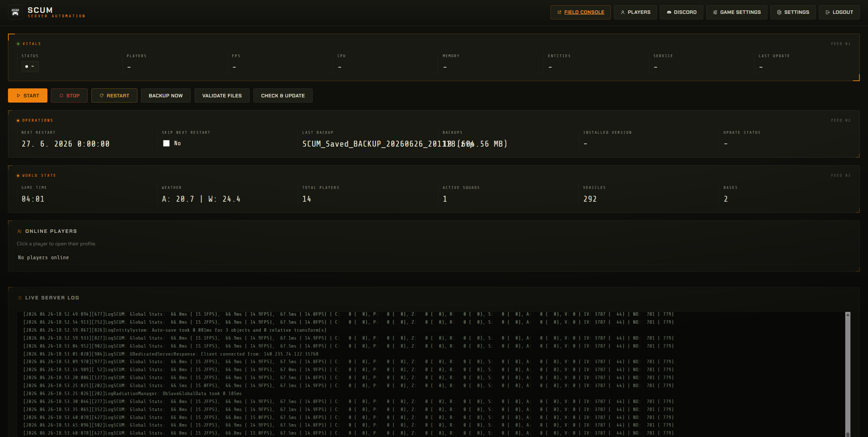Click the SCUM controller logo icon

[15, 12]
